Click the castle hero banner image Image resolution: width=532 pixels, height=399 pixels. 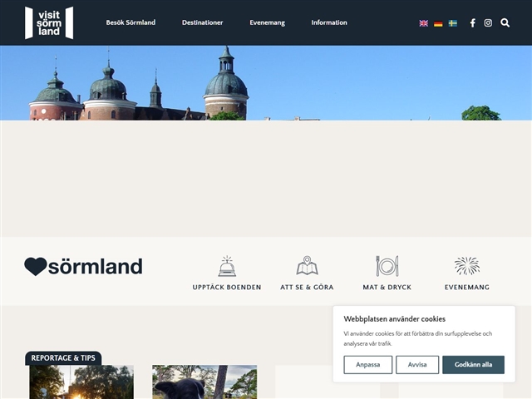[266, 83]
